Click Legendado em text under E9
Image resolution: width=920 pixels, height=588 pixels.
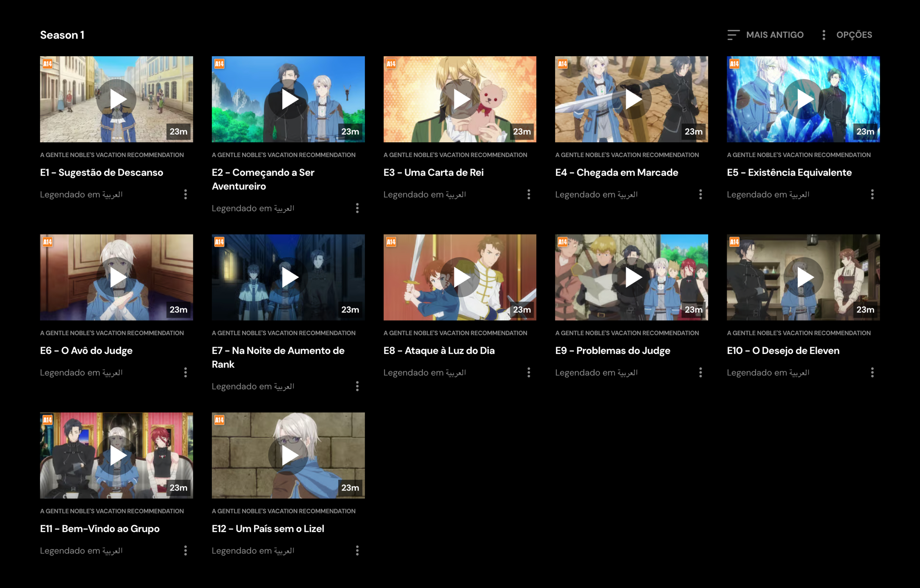coord(596,372)
